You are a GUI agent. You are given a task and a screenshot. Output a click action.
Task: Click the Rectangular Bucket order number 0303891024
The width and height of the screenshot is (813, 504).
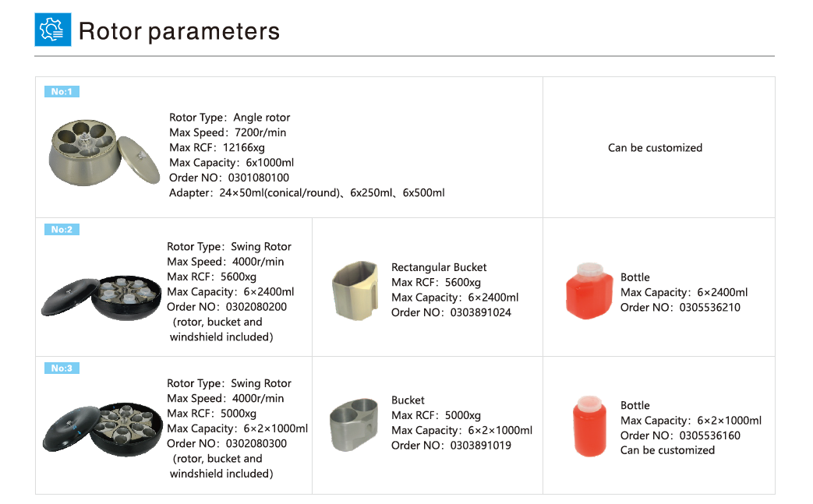pyautogui.click(x=480, y=312)
